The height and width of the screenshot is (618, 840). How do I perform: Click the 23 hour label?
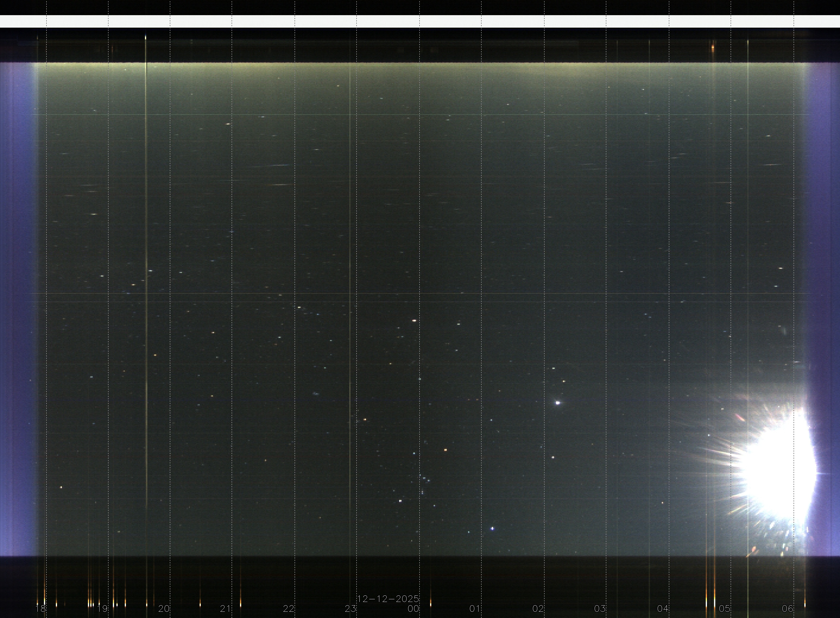point(350,609)
